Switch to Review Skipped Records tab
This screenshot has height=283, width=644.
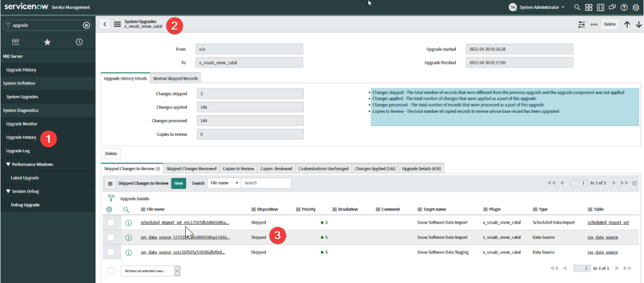coord(176,78)
